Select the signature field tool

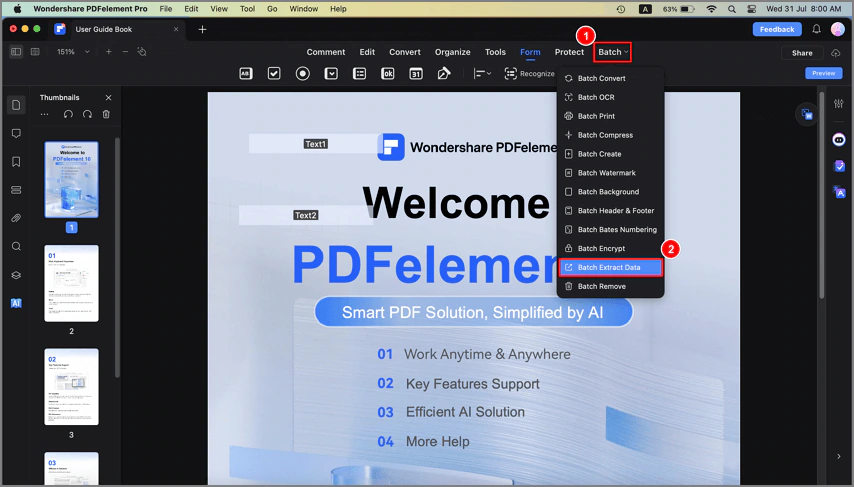point(444,74)
